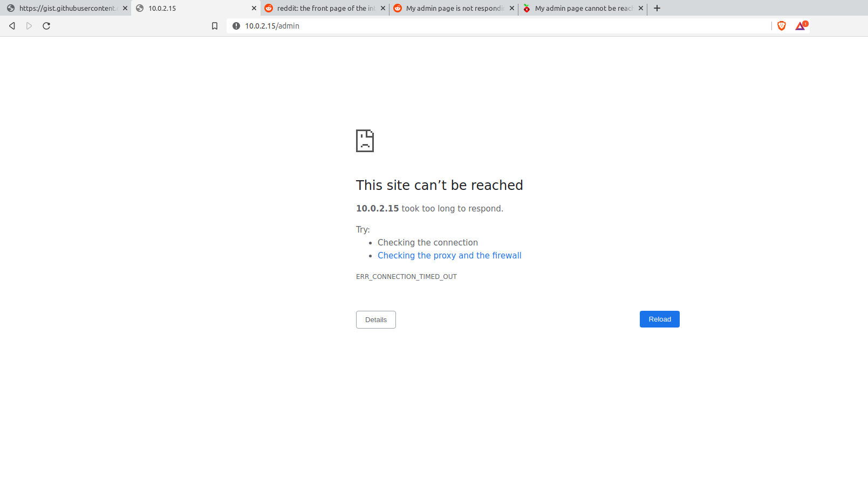This screenshot has height=498, width=868.
Task: Close 'My admin page is not responding' tab
Action: [x=512, y=8]
